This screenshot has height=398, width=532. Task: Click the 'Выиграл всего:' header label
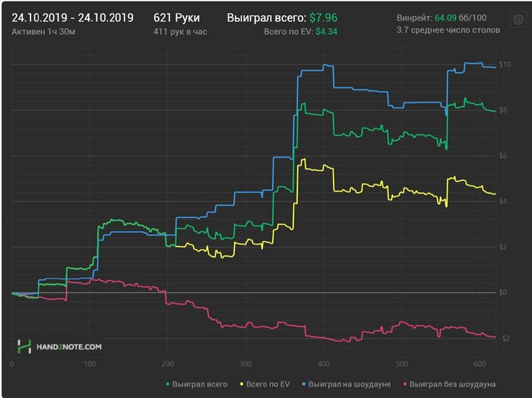click(x=266, y=17)
